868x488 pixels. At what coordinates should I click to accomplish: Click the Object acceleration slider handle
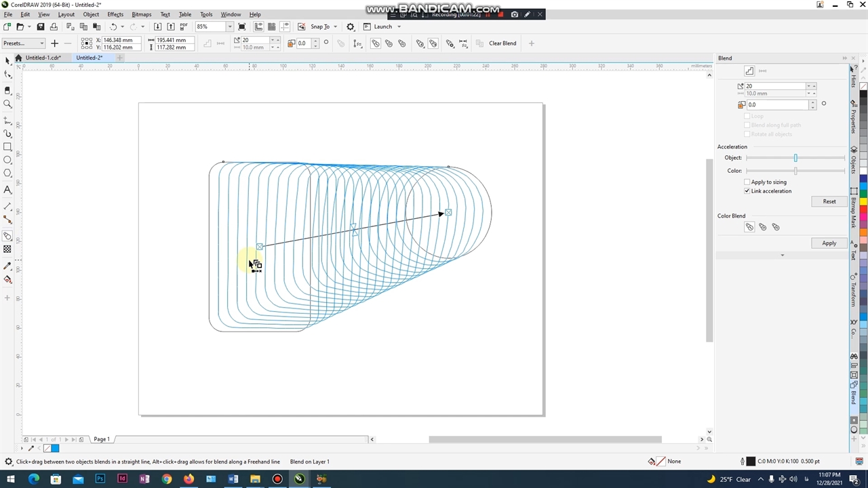click(x=795, y=158)
